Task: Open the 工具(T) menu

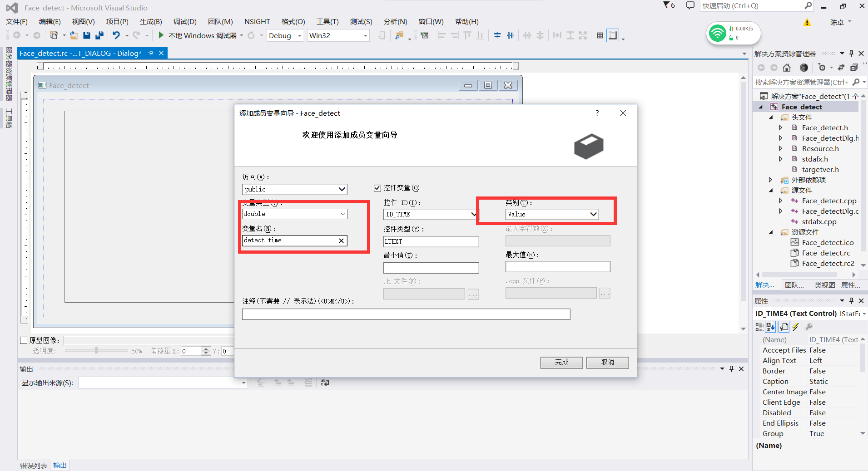Action: tap(327, 22)
